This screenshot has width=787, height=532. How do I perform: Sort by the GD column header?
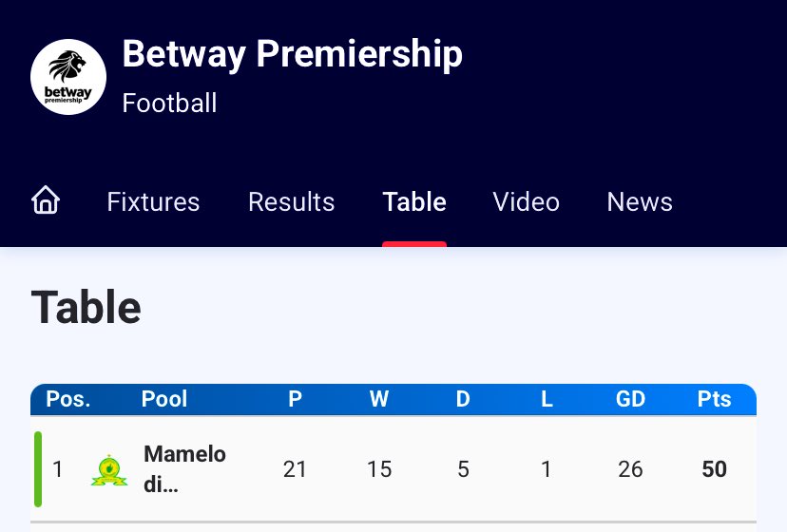630,399
